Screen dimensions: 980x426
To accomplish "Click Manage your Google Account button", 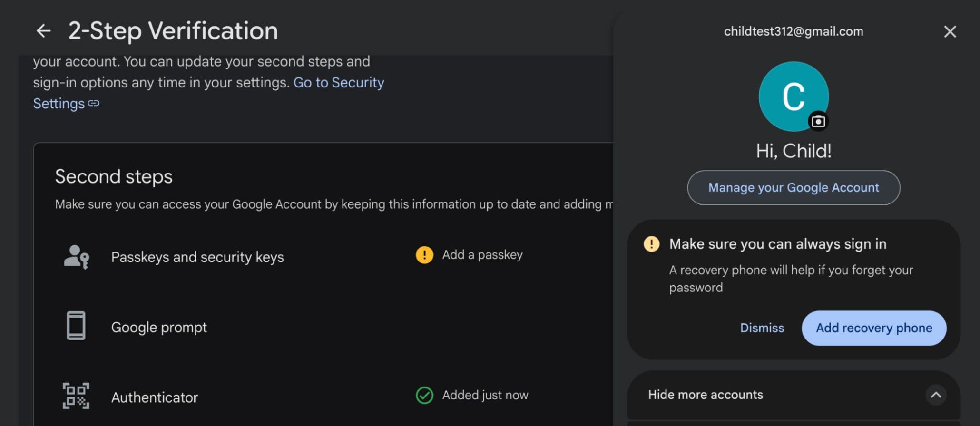I will [794, 188].
